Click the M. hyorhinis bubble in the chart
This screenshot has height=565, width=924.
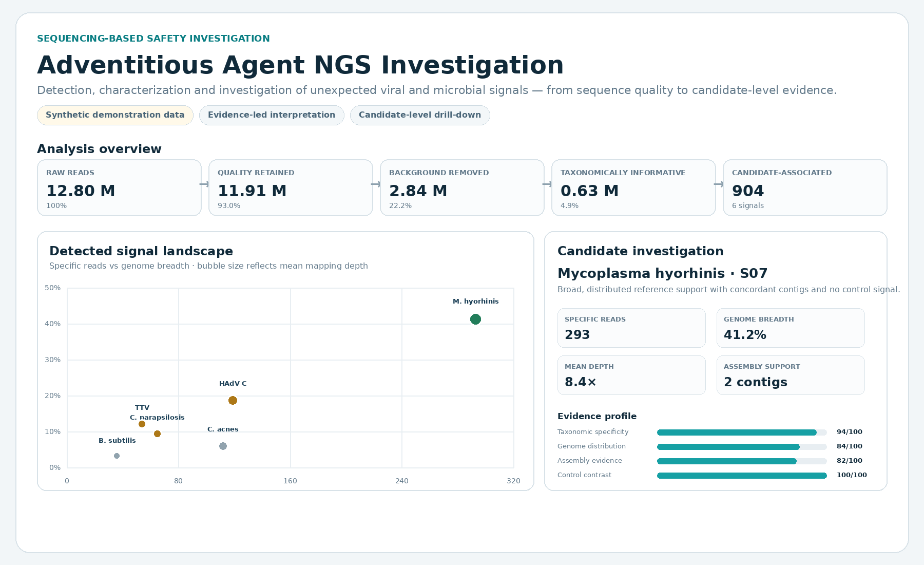point(475,319)
